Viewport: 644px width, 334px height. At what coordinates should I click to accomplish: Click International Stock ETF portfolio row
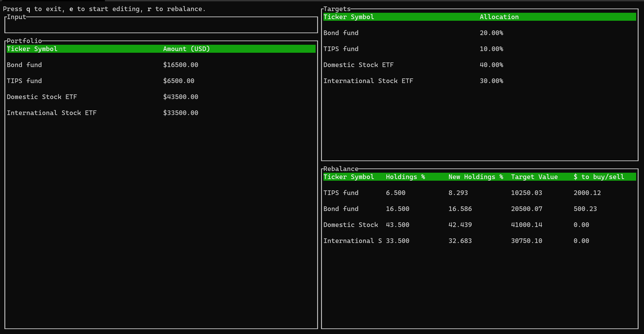(51, 113)
